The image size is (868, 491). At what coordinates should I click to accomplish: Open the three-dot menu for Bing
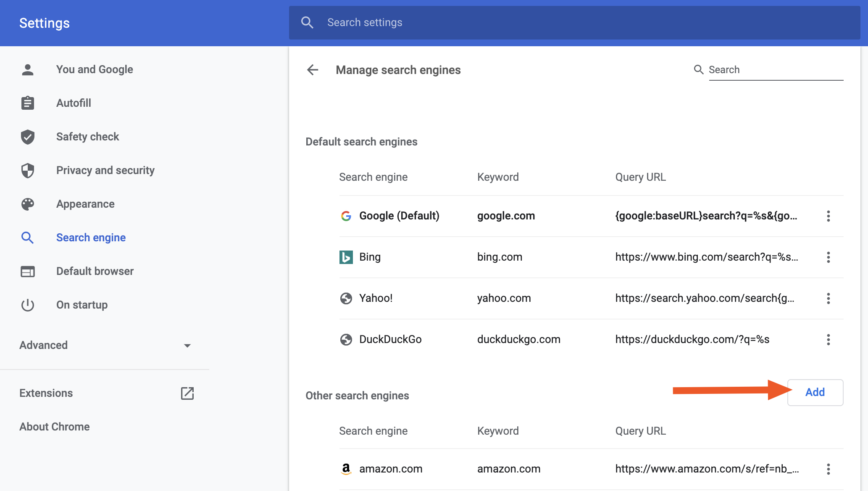click(829, 257)
